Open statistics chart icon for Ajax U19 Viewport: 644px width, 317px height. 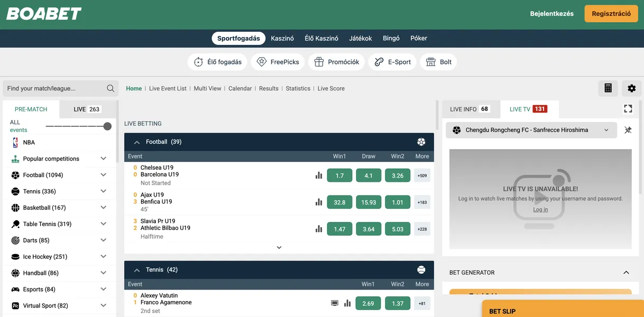click(x=319, y=202)
